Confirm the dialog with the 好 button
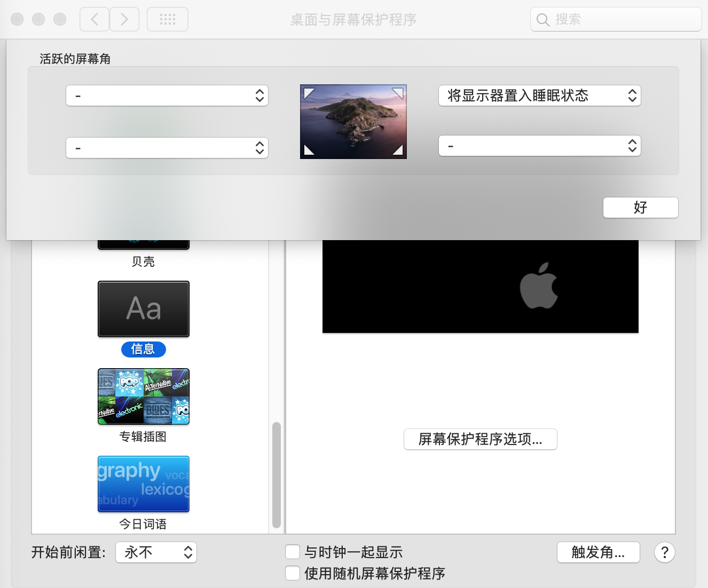Viewport: 708px width, 588px height. coord(641,208)
